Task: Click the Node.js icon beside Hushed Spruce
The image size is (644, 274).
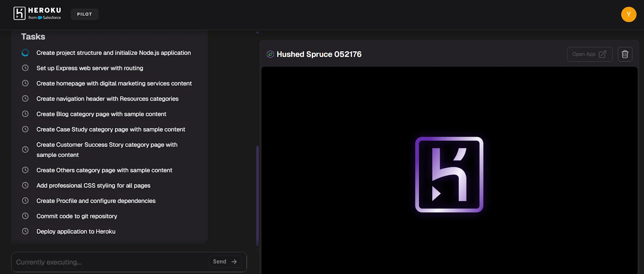Action: 270,54
